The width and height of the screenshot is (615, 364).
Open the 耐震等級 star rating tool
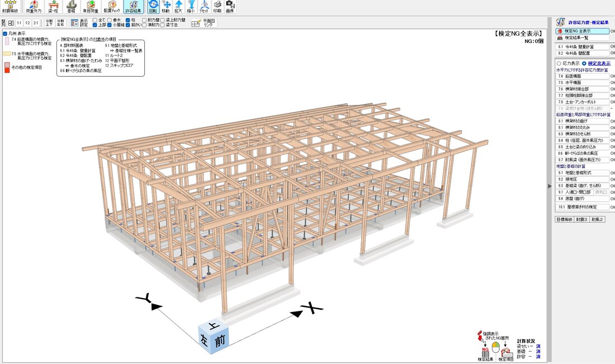[x=10, y=7]
